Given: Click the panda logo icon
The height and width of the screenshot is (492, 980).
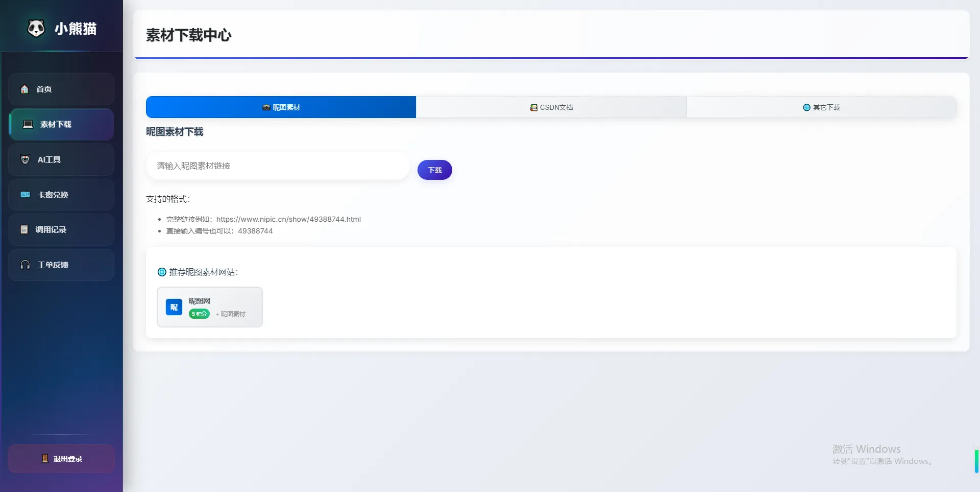Looking at the screenshot, I should [x=36, y=28].
